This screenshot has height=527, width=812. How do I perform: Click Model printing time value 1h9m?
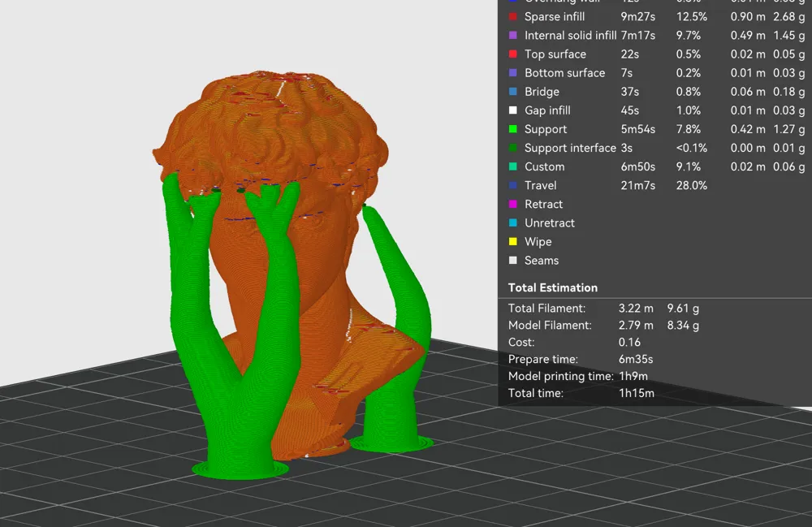pos(633,376)
